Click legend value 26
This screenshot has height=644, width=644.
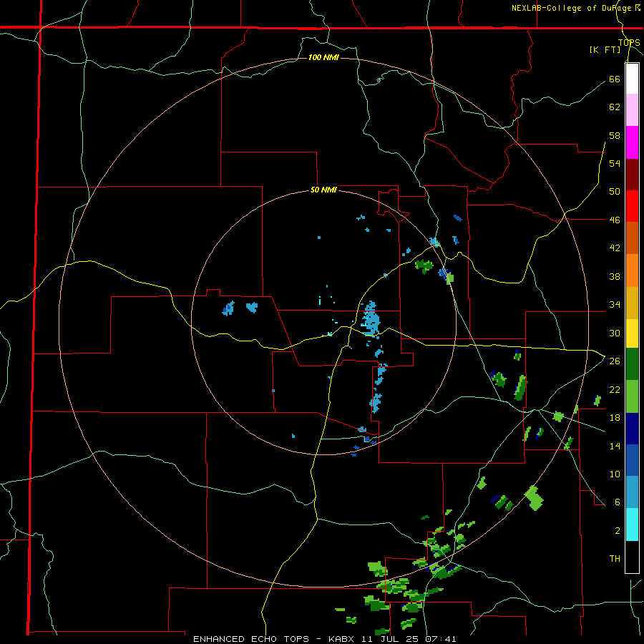coord(615,361)
